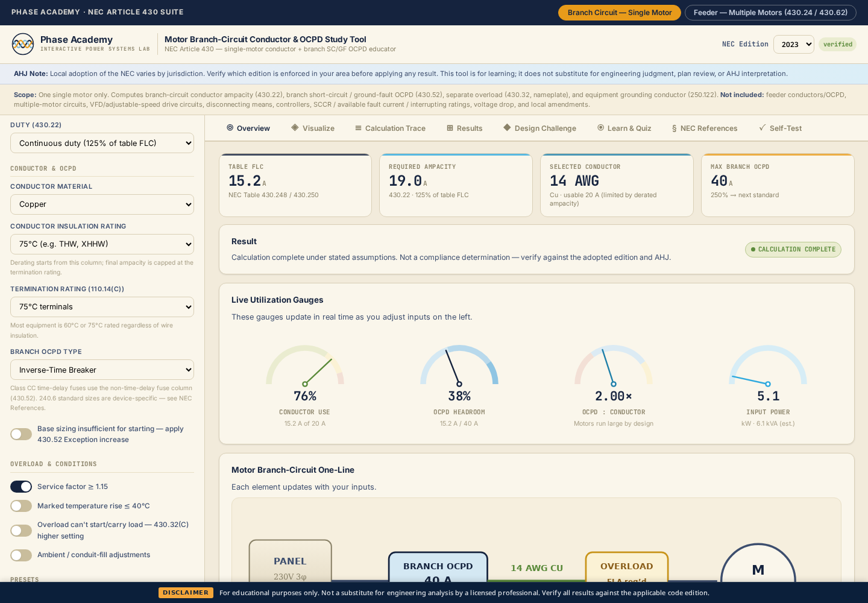Open the Termination Rating dropdown
The height and width of the screenshot is (603, 868).
click(102, 307)
